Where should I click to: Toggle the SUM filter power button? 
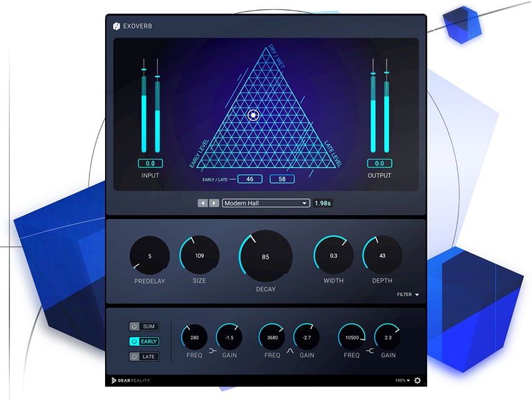pyautogui.click(x=134, y=327)
